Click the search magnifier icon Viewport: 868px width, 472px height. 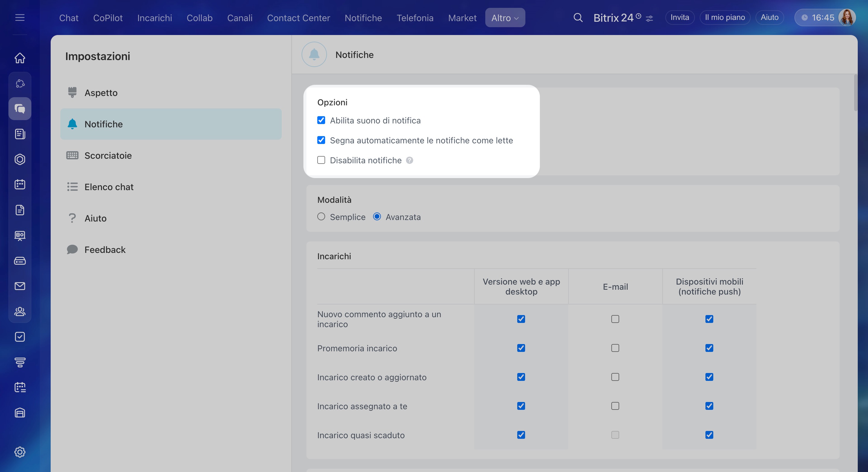pyautogui.click(x=578, y=18)
